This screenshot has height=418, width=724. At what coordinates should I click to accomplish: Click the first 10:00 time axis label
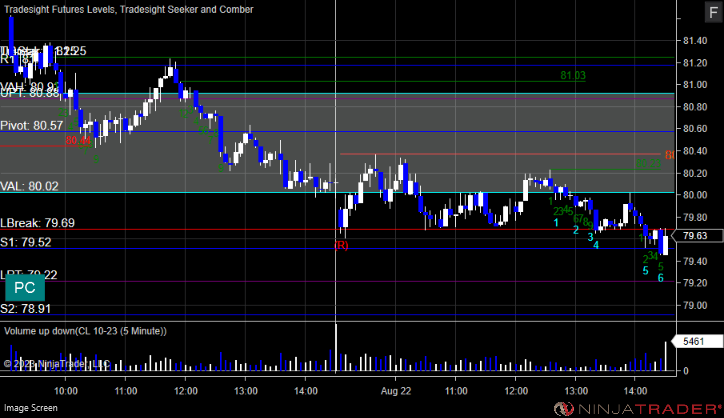click(x=66, y=391)
